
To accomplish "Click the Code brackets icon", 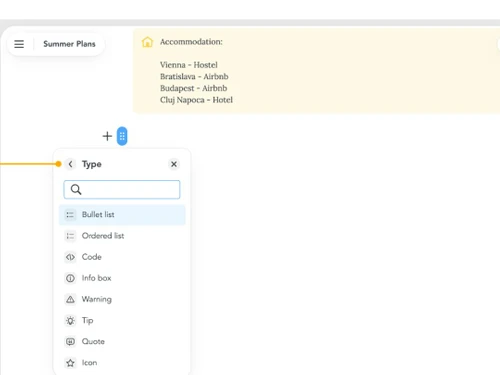I will tap(70, 257).
